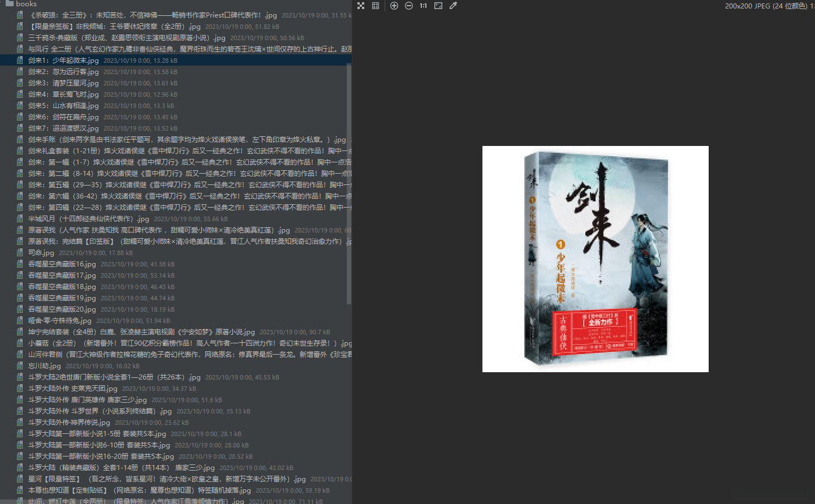Click the 200x200 JPEG image info text
The image size is (815, 504).
click(770, 6)
